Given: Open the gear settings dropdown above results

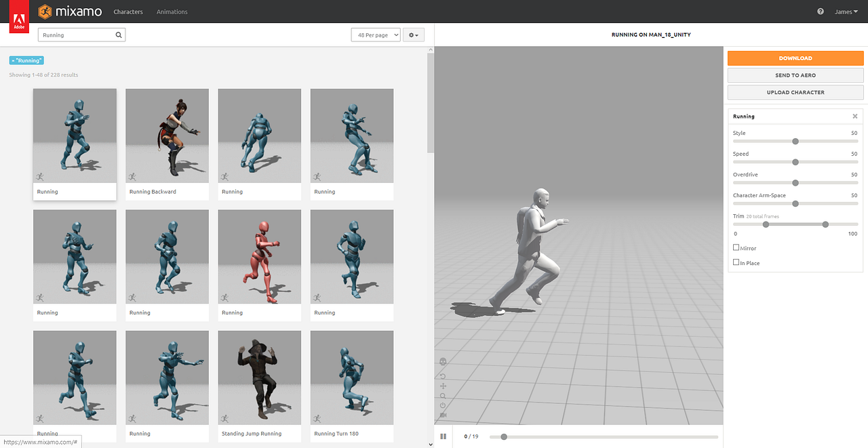Looking at the screenshot, I should pos(414,34).
